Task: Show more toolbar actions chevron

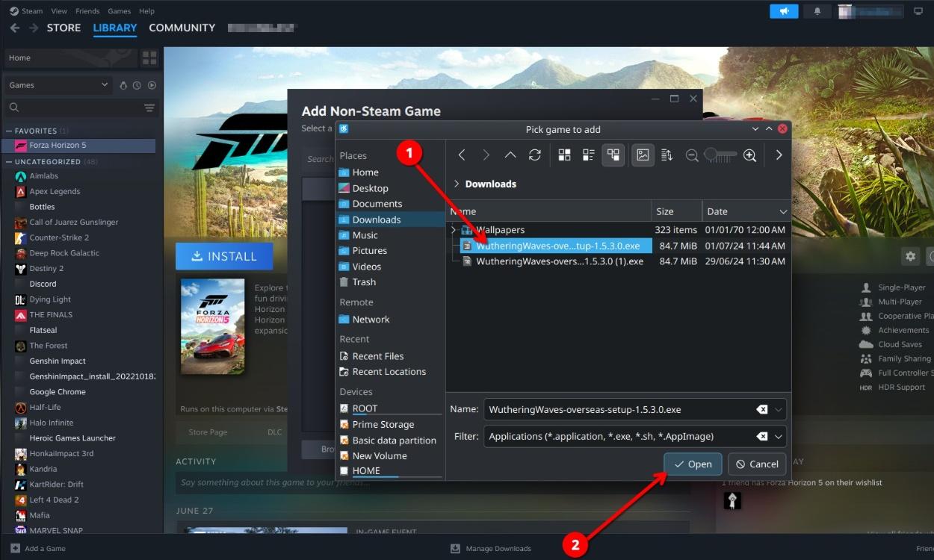Action: (x=779, y=155)
